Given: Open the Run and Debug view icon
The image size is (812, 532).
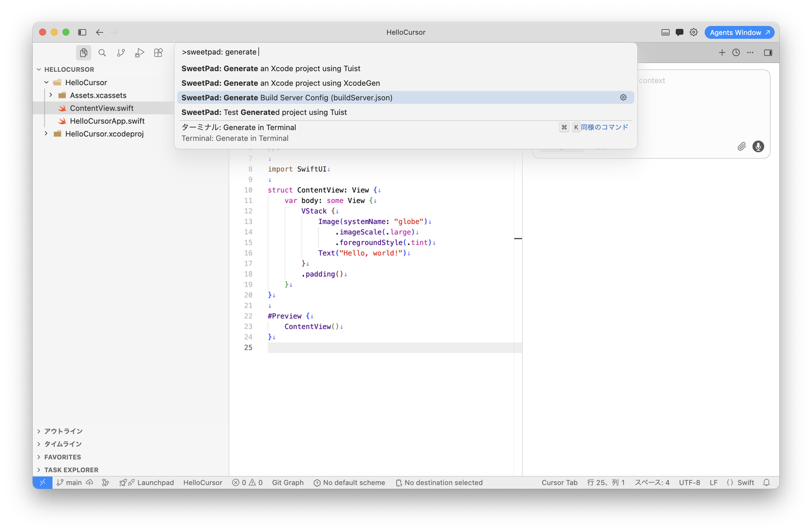Looking at the screenshot, I should [x=139, y=53].
